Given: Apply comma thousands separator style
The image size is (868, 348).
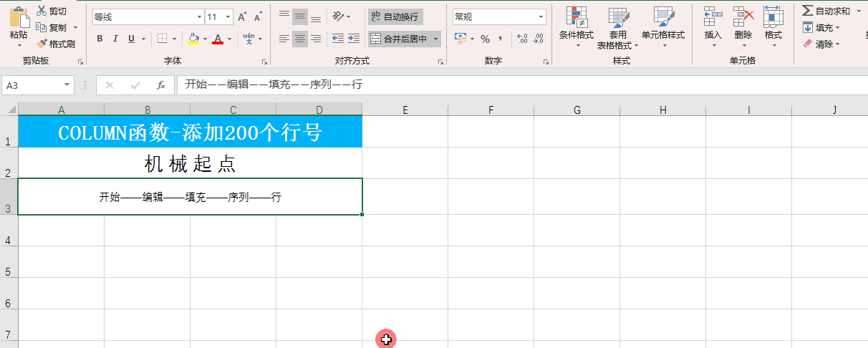Looking at the screenshot, I should (501, 39).
